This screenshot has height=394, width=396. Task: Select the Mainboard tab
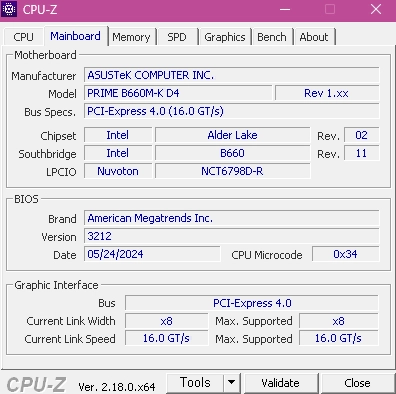(75, 36)
